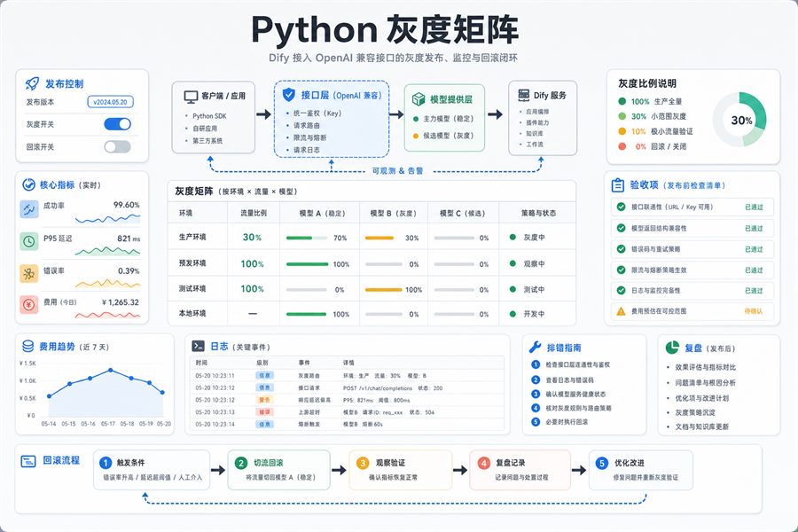Open the 触发条件 step card
The image size is (798, 532).
152,470
